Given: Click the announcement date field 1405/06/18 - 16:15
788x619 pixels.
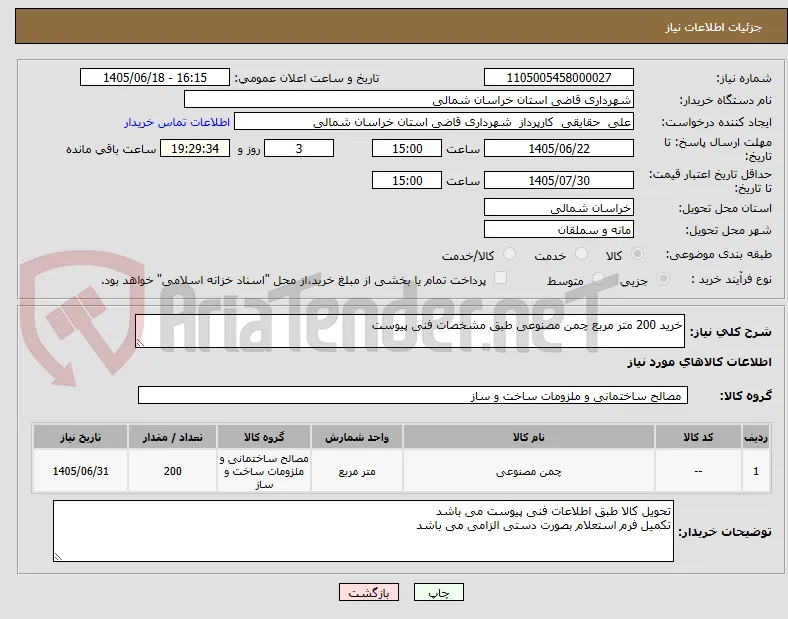Looking at the screenshot, I should (155, 77).
